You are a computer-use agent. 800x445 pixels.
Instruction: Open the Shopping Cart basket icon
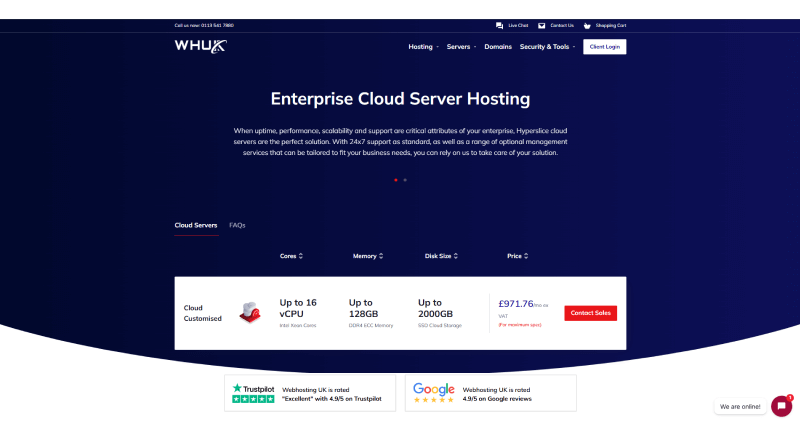(588, 25)
